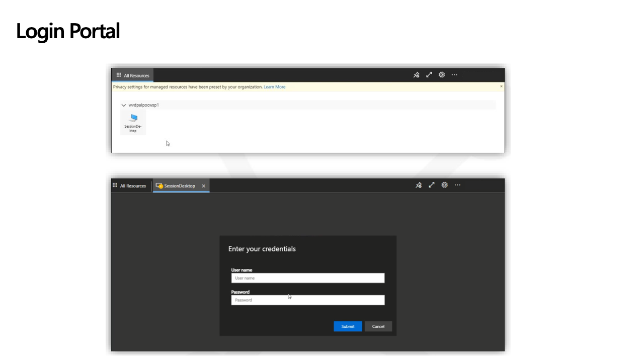Click the fullscreen arrows in the upper All Resources window
The width and height of the screenshot is (644, 362).
click(x=429, y=75)
